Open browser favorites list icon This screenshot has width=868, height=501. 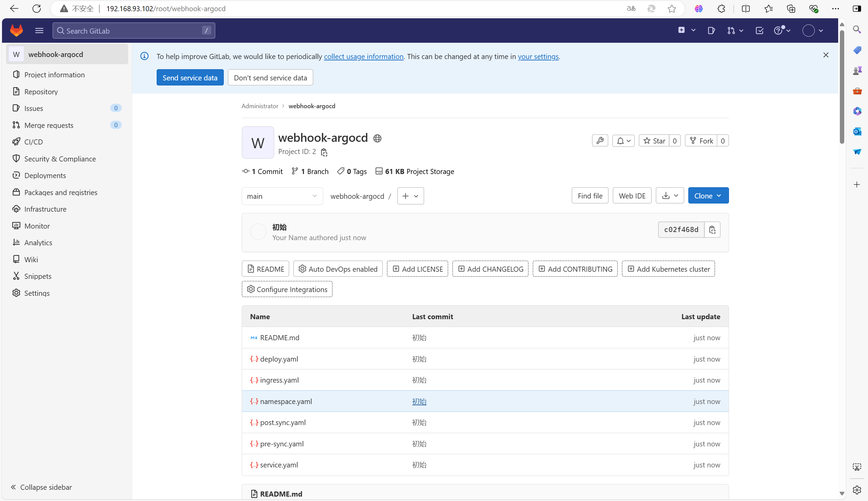pos(768,8)
